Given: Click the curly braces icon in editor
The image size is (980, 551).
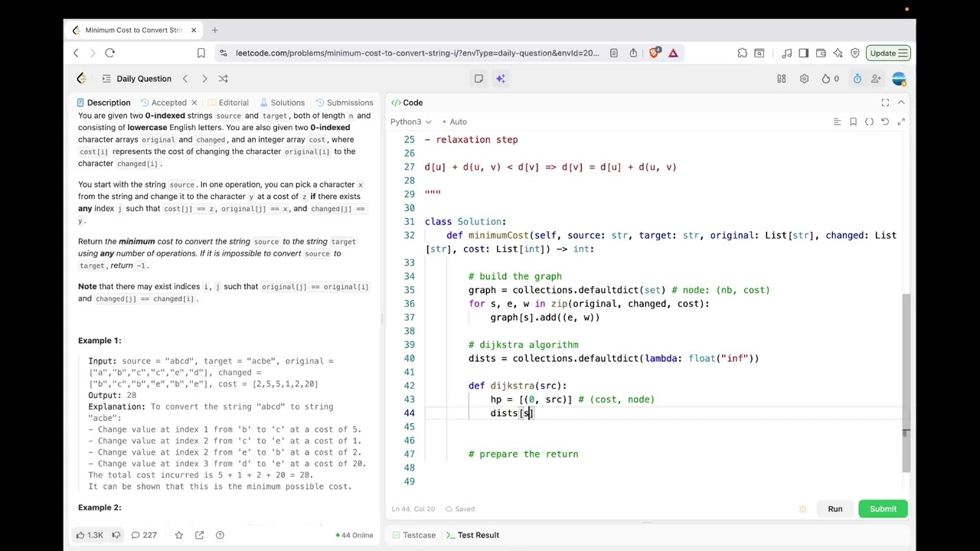Looking at the screenshot, I should (869, 122).
